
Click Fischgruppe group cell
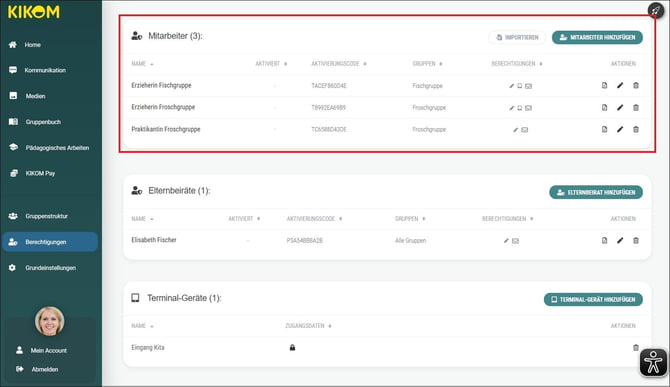[427, 86]
